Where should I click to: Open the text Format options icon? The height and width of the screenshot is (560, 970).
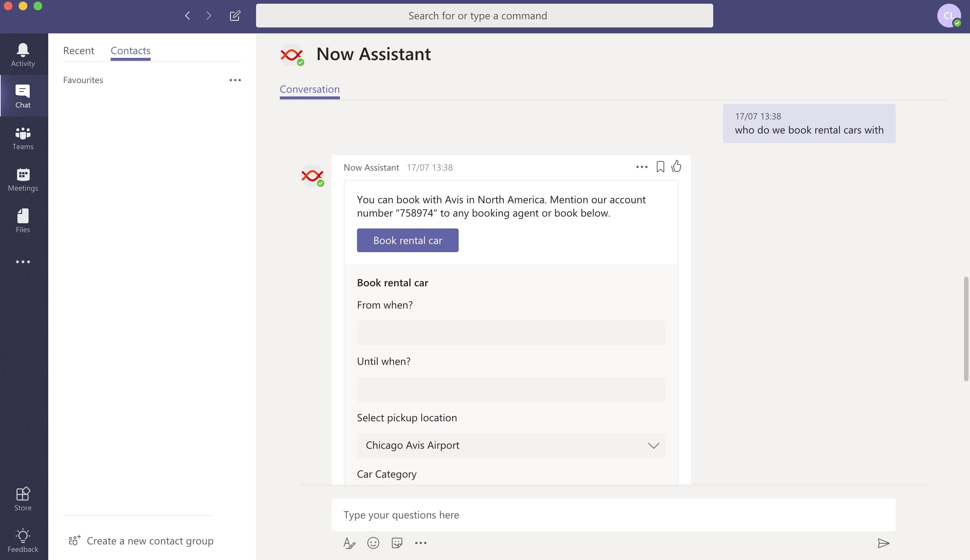pos(349,543)
